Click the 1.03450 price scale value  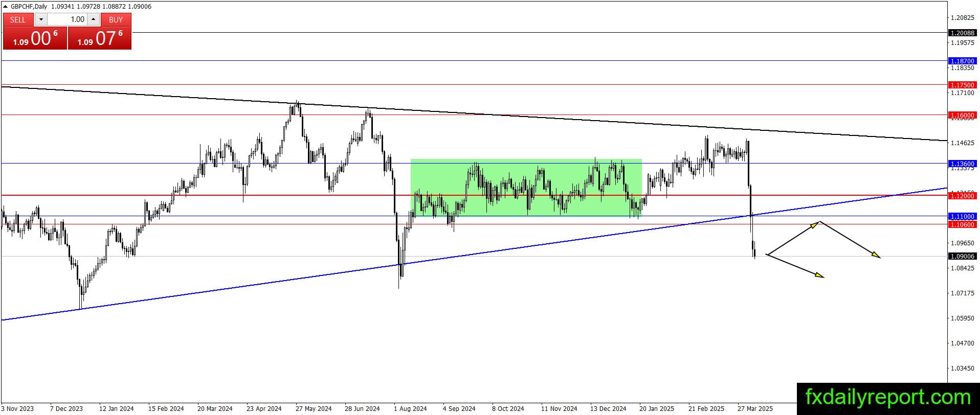962,368
